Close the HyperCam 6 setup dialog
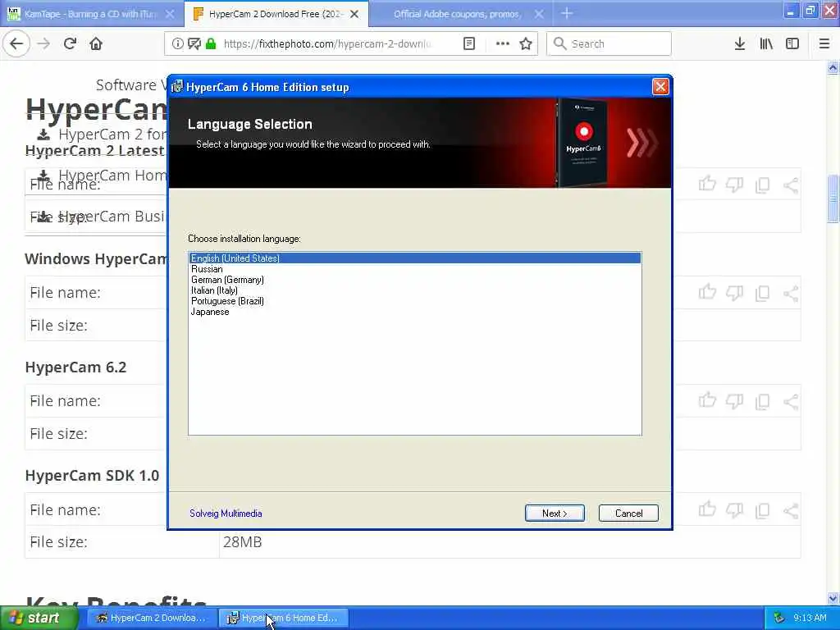The height and width of the screenshot is (630, 840). pyautogui.click(x=660, y=87)
